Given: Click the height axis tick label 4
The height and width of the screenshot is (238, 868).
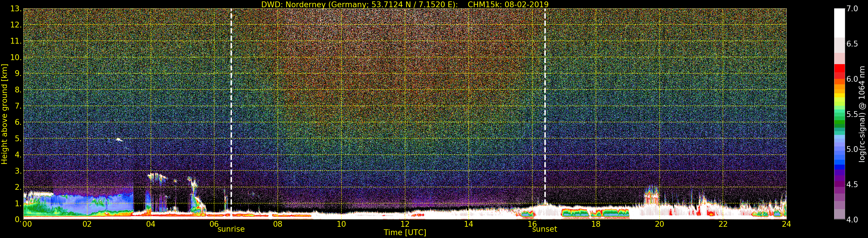Looking at the screenshot, I should [18, 155].
